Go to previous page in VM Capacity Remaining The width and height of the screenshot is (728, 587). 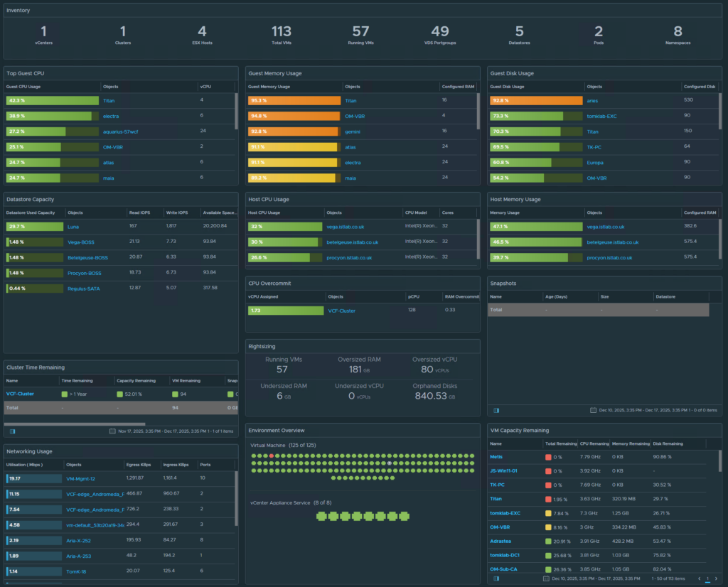(x=700, y=578)
